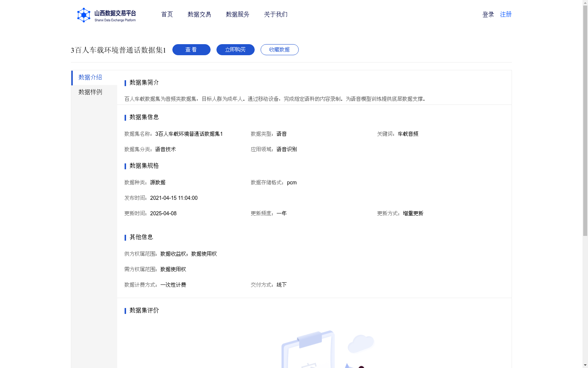This screenshot has width=588, height=368.
Task: Click the 收藏数据 button
Action: click(280, 50)
